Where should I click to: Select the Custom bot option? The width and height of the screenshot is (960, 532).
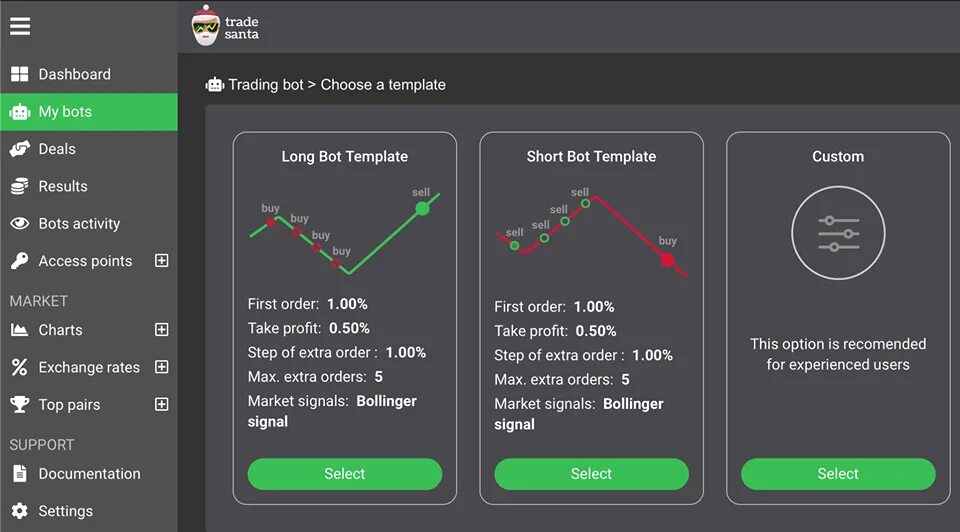point(838,474)
